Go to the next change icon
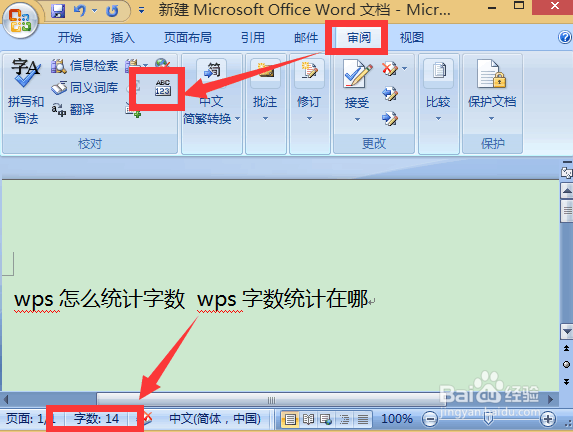 click(390, 118)
